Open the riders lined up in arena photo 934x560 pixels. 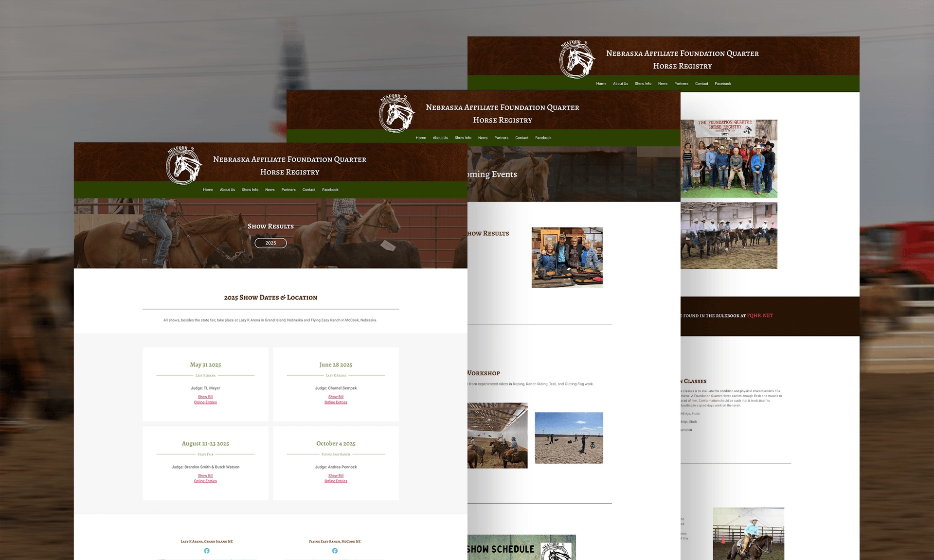pos(729,236)
